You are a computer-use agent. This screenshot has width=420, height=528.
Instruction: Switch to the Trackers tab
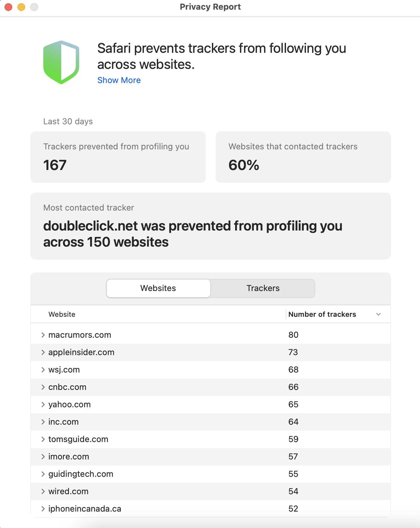[x=263, y=288]
